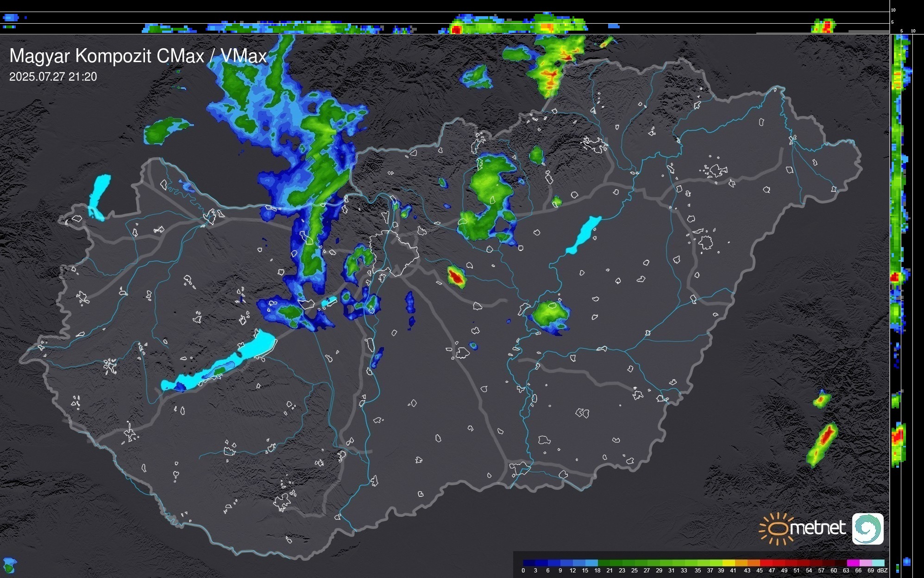Click red storm cell east of Budapest
The width and height of the screenshot is (924, 578).
456,277
